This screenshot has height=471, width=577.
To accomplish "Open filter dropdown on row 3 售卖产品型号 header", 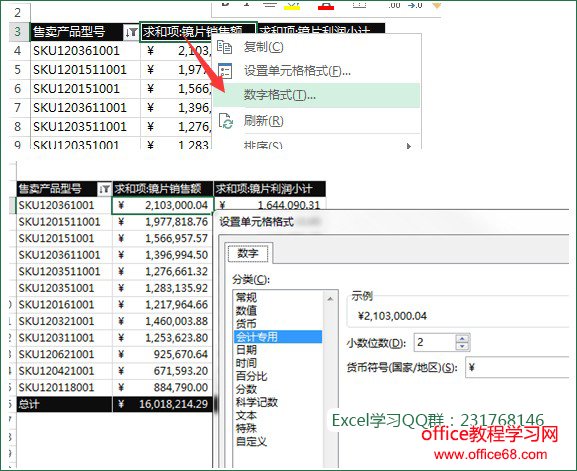I will (131, 32).
